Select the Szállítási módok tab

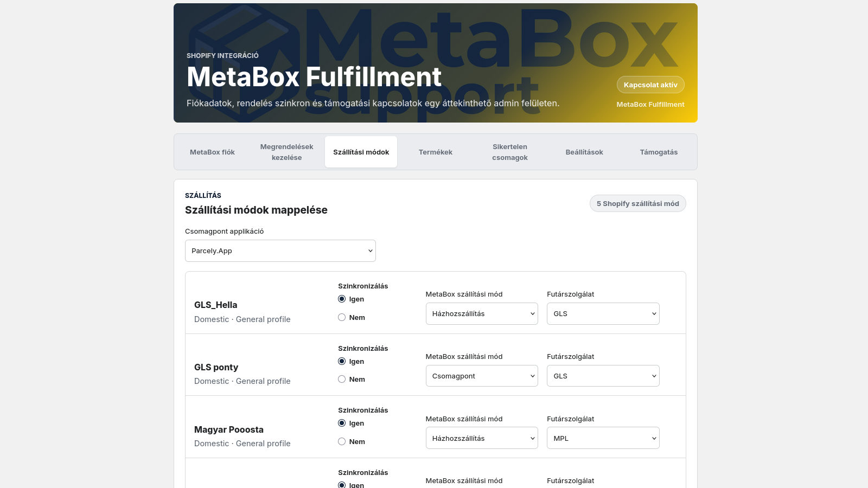click(361, 152)
